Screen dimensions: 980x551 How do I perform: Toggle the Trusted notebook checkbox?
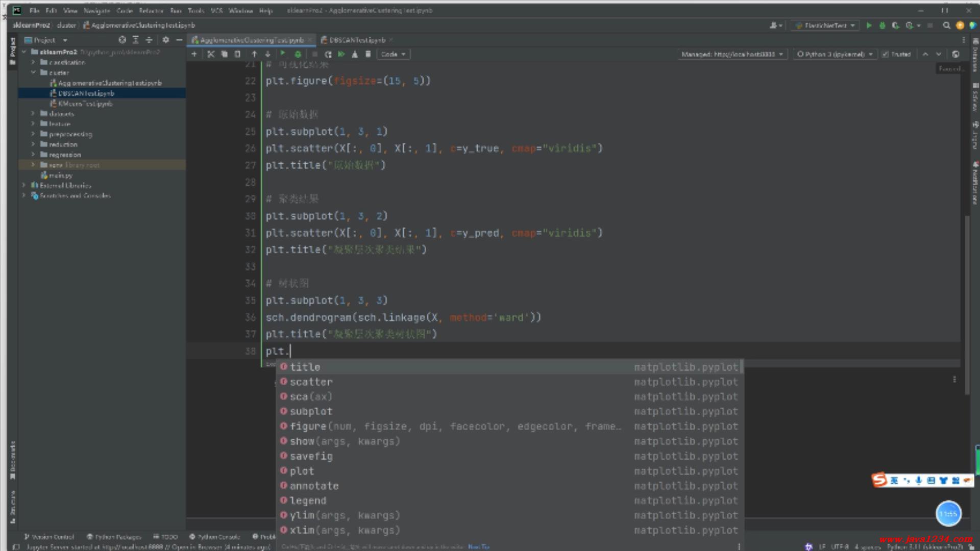coord(886,54)
